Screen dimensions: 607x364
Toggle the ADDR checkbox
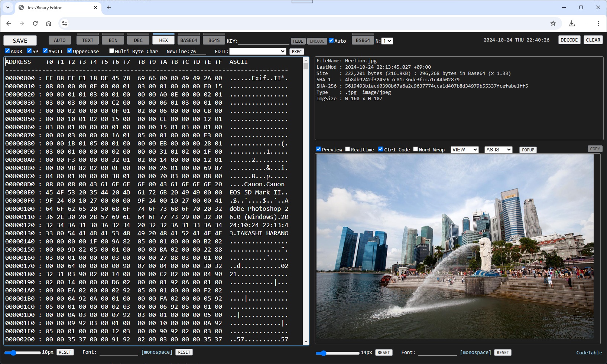[x=7, y=51]
